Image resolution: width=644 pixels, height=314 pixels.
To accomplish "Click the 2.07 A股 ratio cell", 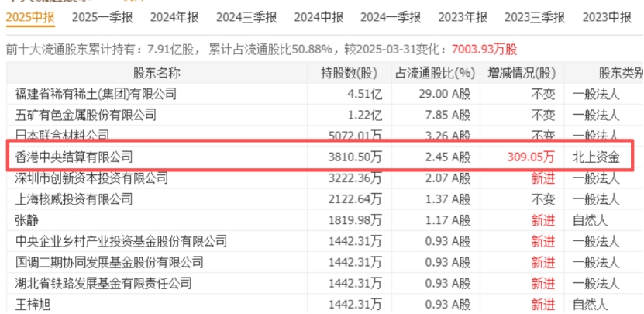I will click(448, 178).
